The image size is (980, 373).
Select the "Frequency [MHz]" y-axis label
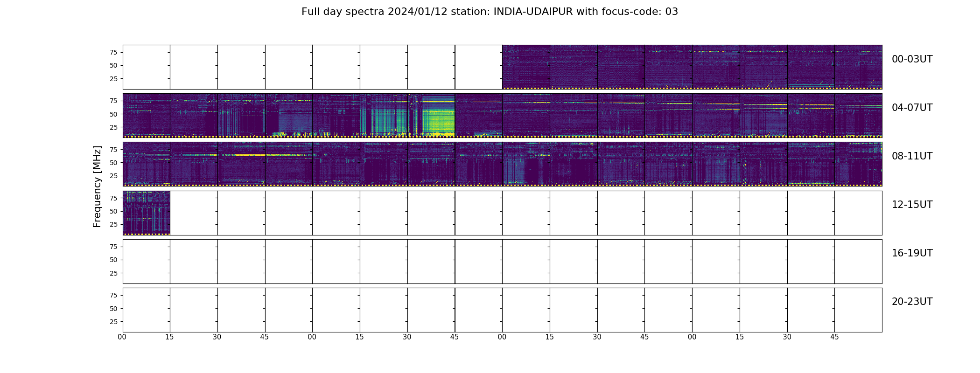point(97,186)
